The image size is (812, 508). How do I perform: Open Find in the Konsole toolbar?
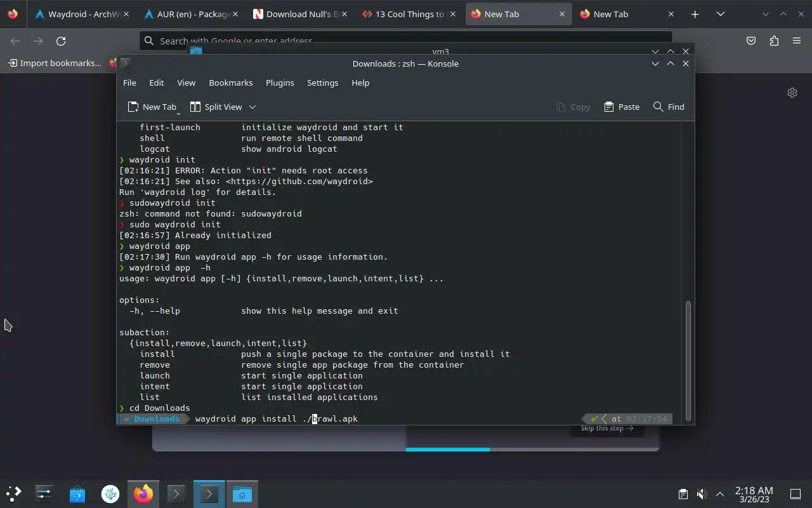pos(669,107)
